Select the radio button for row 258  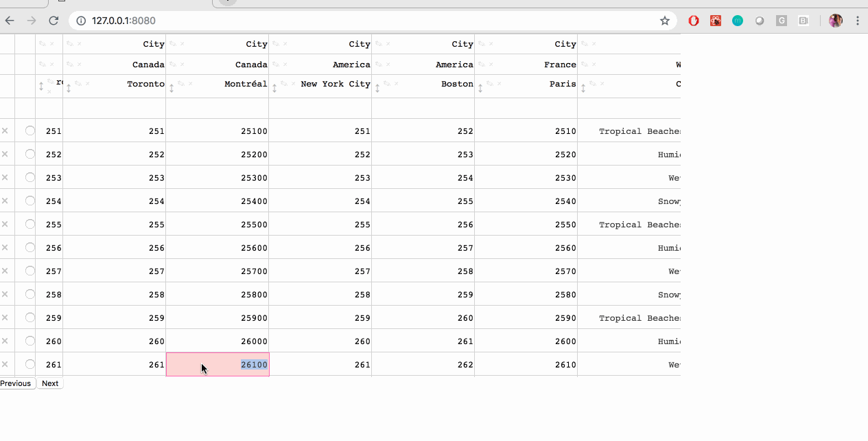(30, 294)
